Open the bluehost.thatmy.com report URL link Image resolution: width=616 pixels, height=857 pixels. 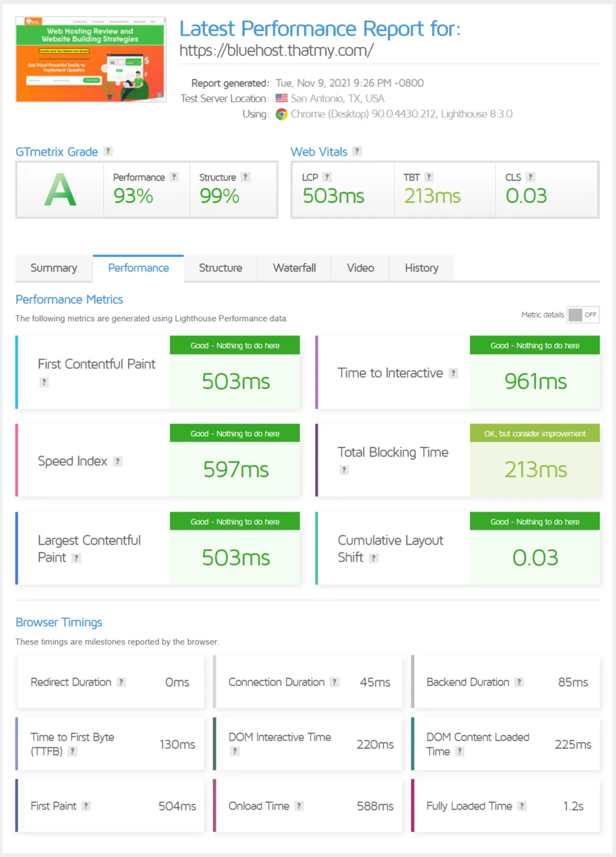click(x=276, y=51)
